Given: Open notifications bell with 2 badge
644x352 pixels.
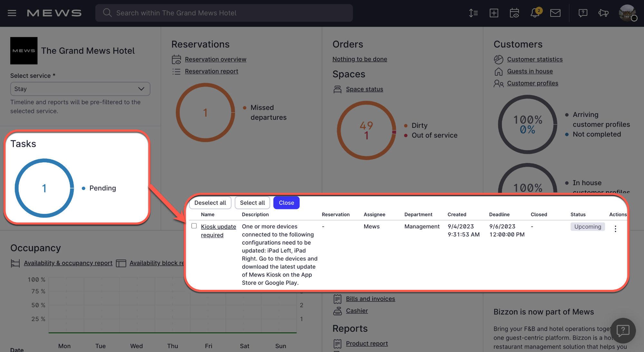Looking at the screenshot, I should tap(535, 13).
